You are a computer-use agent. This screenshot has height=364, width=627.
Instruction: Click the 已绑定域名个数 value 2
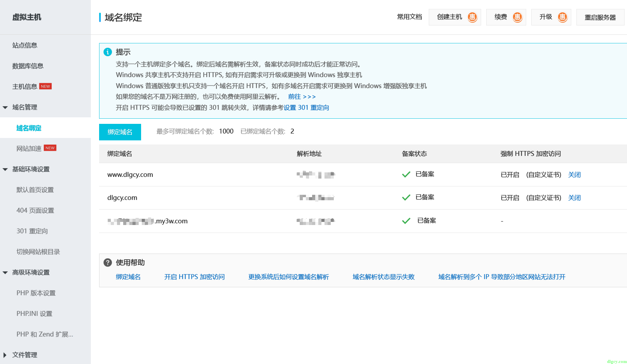click(x=292, y=131)
